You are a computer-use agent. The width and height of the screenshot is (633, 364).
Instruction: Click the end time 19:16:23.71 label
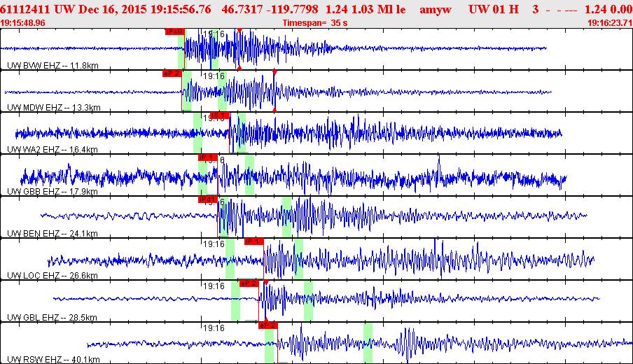pyautogui.click(x=609, y=23)
